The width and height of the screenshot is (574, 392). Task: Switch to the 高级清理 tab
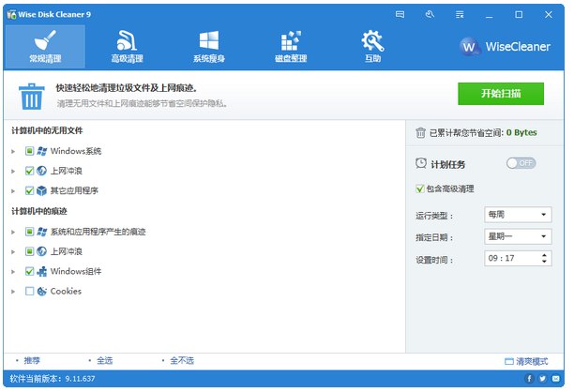(126, 47)
